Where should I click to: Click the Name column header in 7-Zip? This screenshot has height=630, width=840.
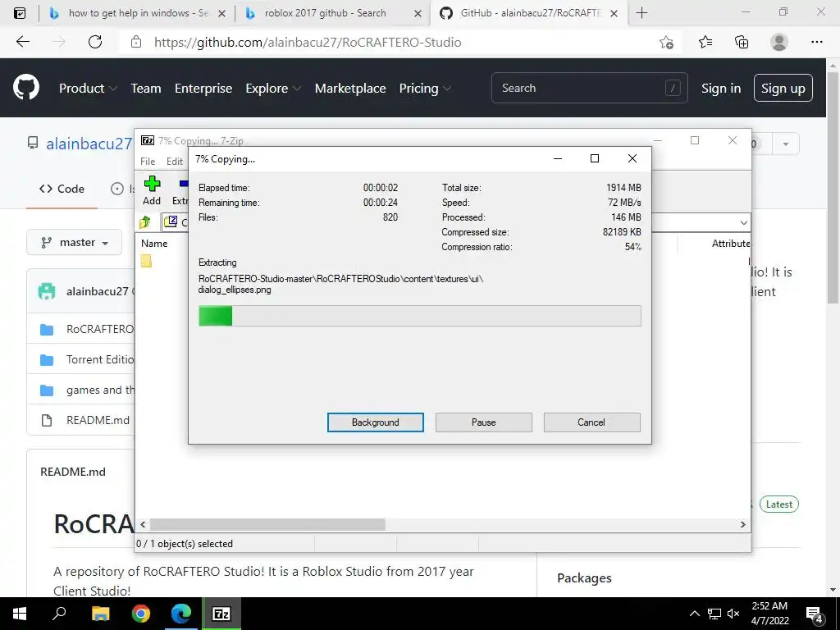point(154,243)
